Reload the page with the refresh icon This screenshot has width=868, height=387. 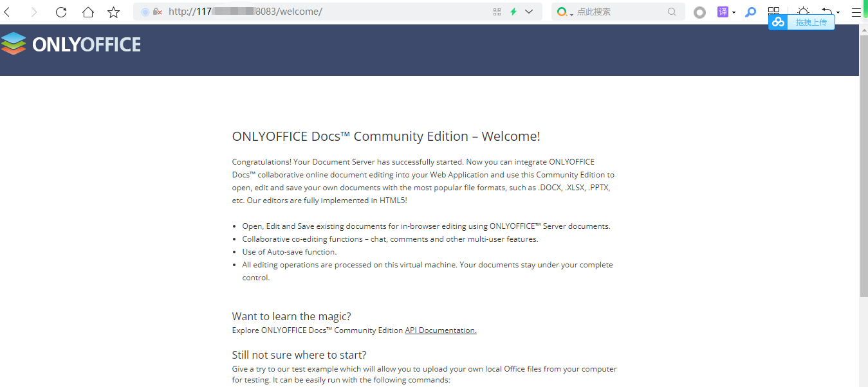tap(61, 12)
